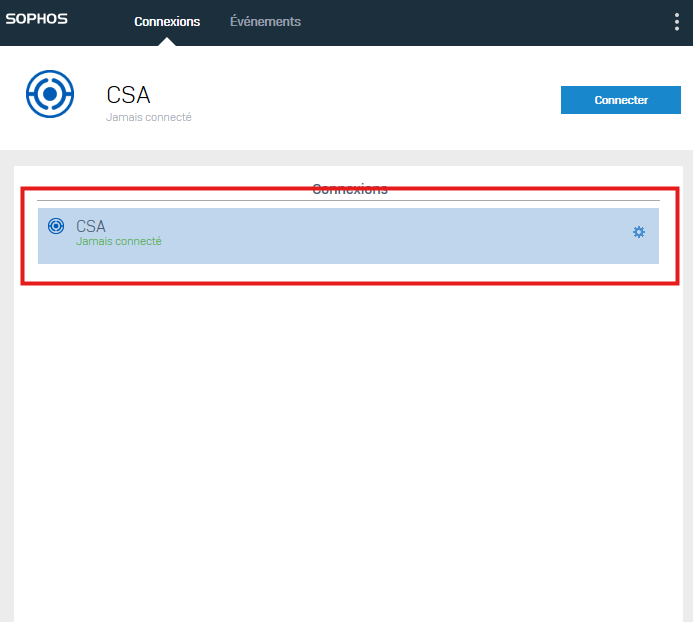Click the CSA name in the connection list
This screenshot has height=622, width=693.
tap(91, 226)
